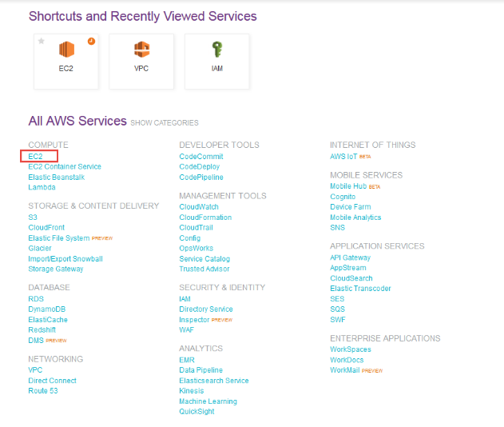Open Config service

point(190,238)
